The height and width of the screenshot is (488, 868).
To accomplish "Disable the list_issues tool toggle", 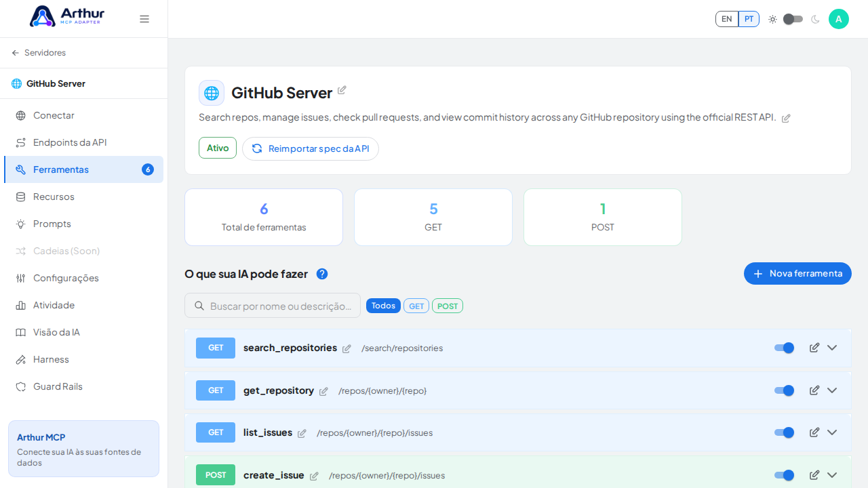I will pyautogui.click(x=784, y=432).
